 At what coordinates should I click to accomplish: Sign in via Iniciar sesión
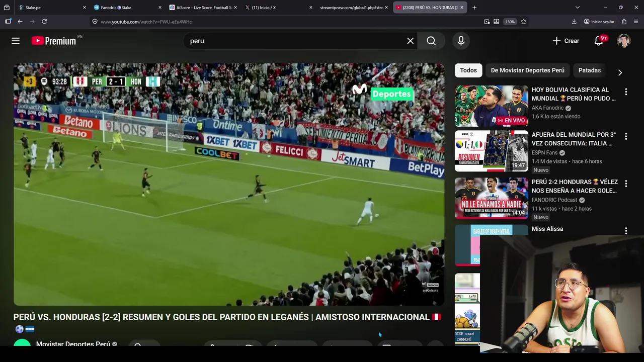click(599, 22)
